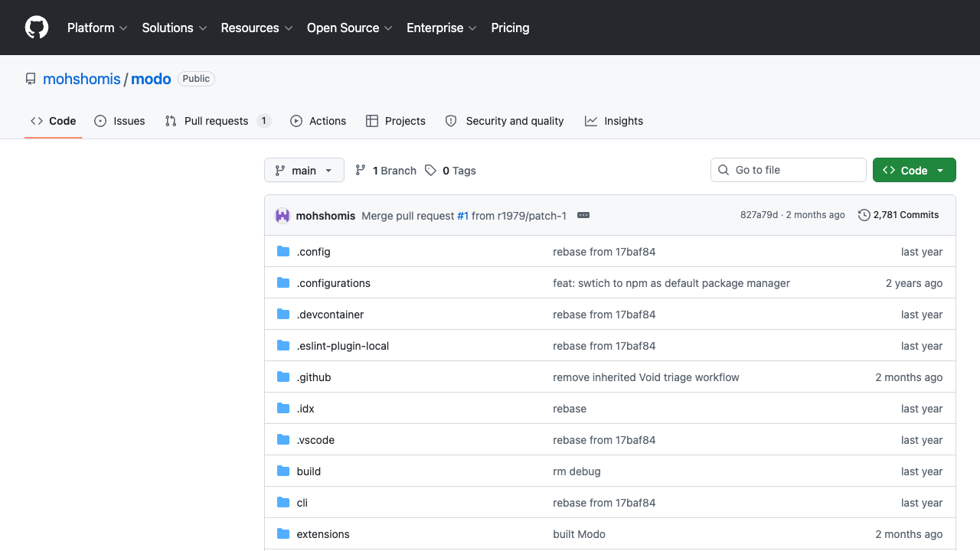
Task: Click the extensions folder icon
Action: coord(283,534)
